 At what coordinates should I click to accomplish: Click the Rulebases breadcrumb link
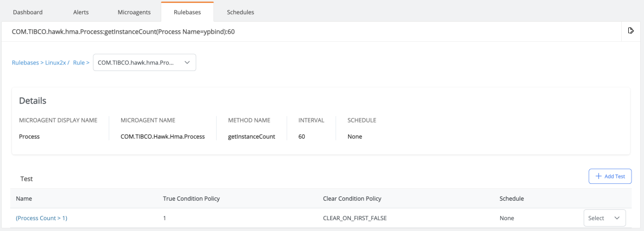click(x=26, y=63)
